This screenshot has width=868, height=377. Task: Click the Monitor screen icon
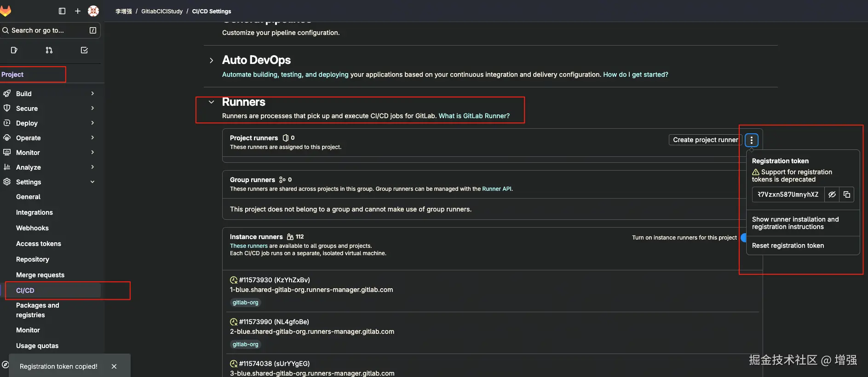click(7, 152)
